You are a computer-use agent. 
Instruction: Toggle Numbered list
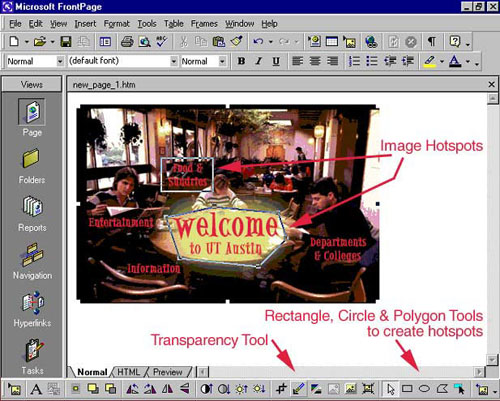click(354, 61)
